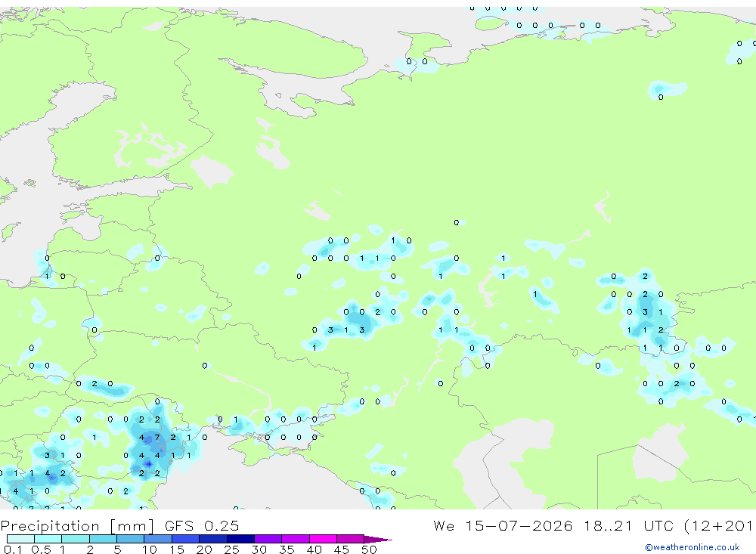Click the 1–2 mm legend color box

coord(76,539)
